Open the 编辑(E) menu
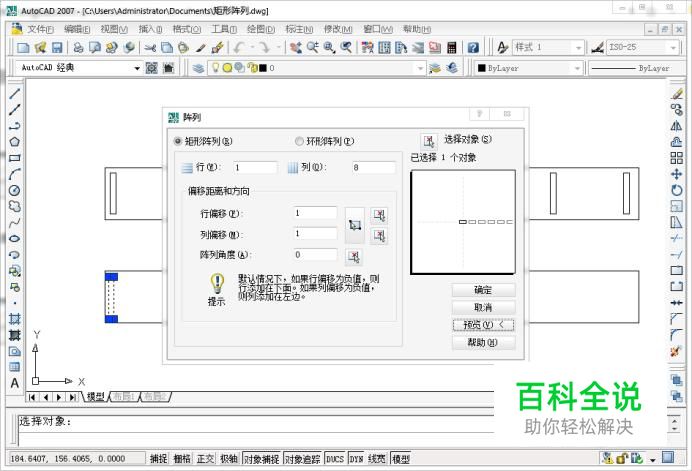Viewport: 692px width, 471px height. coord(77,29)
